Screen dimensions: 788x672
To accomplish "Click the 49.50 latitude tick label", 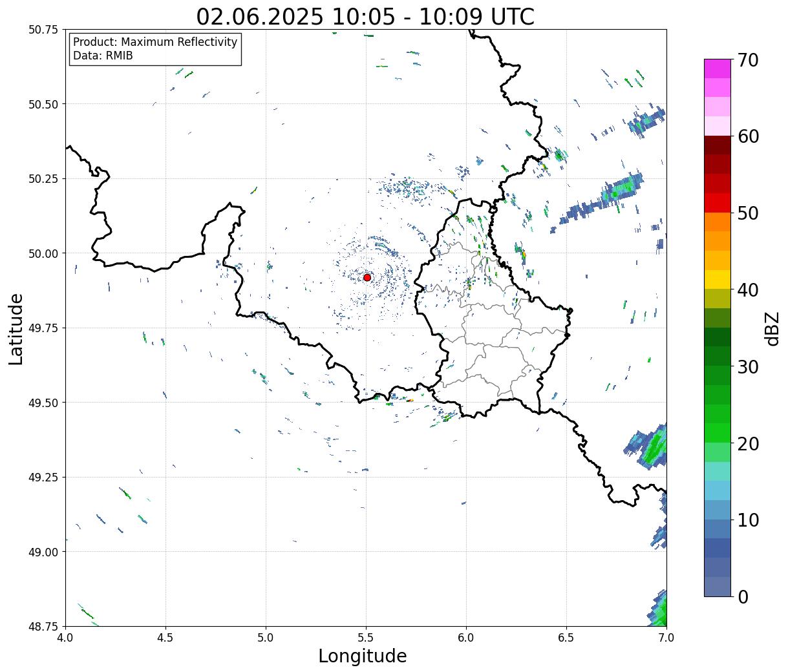I will (43, 403).
